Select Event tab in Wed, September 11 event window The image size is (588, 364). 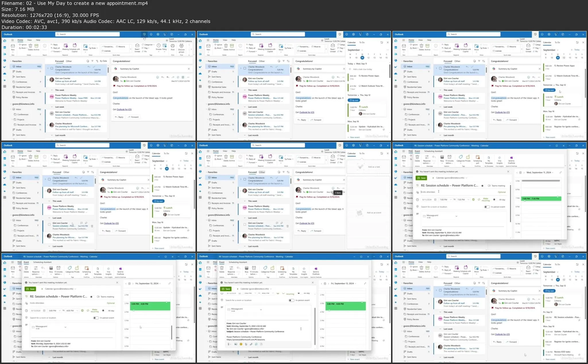(417, 151)
